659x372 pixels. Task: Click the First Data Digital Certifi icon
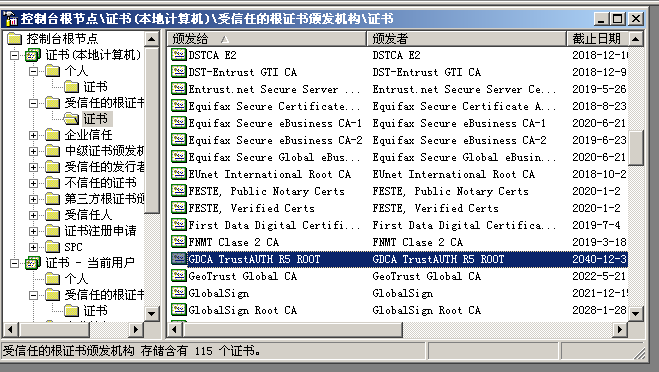179,225
